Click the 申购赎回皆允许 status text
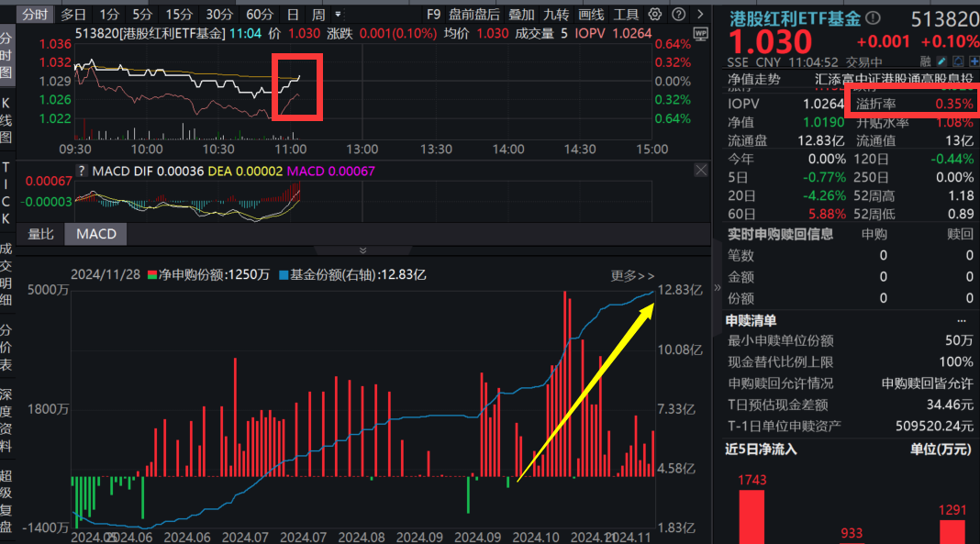 927,383
